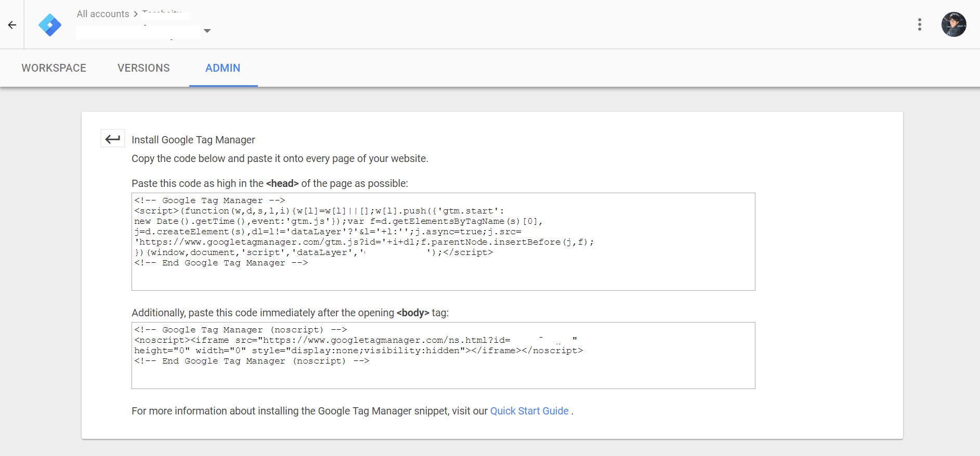Click the user profile avatar

pos(953,24)
